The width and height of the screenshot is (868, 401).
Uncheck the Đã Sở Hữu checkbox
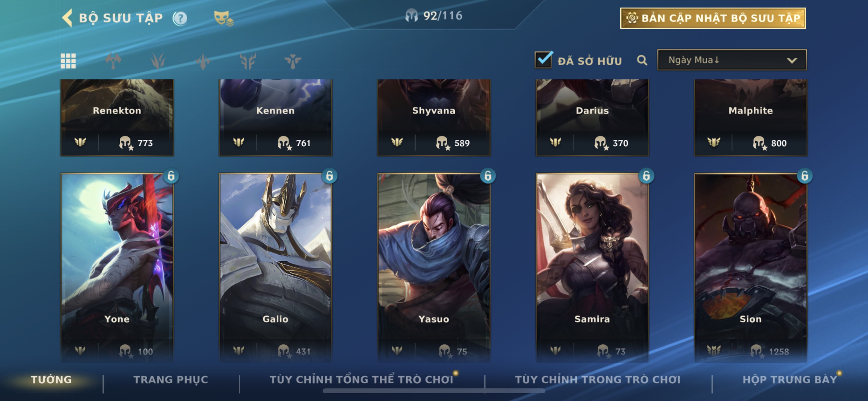[543, 60]
